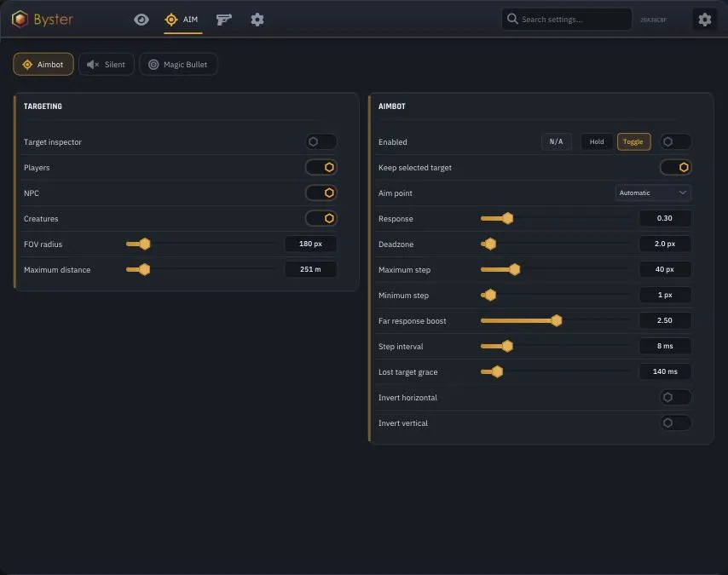This screenshot has width=728, height=575.
Task: Click the Far response boost slider handle
Action: pos(557,320)
